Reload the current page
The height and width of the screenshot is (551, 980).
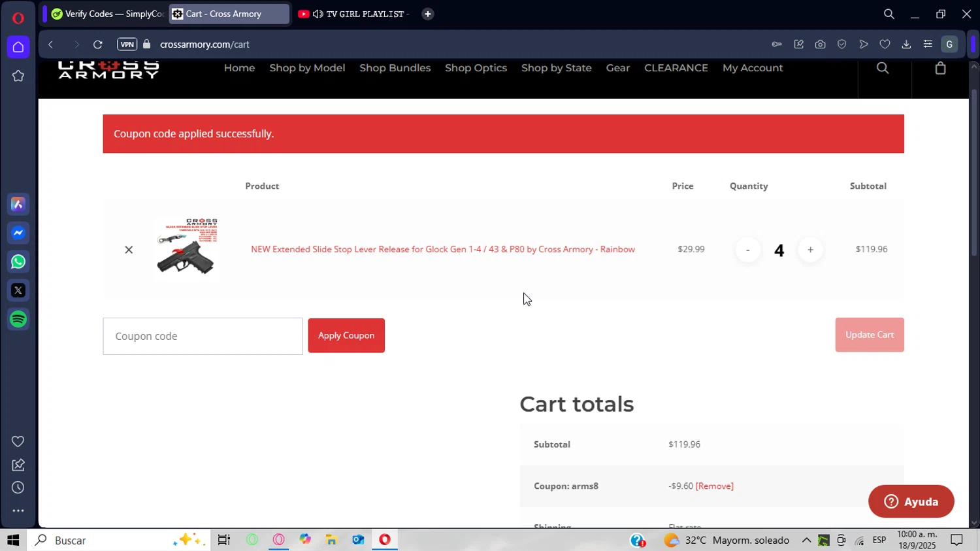tap(98, 44)
